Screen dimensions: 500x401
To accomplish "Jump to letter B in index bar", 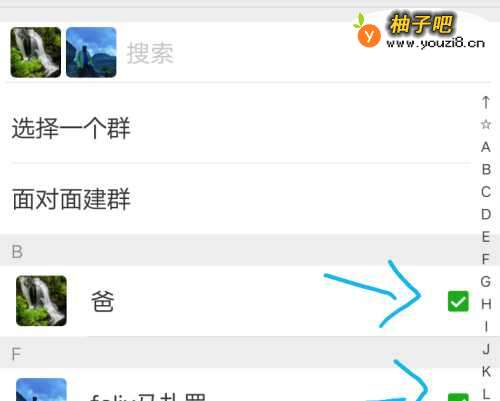I will 486,169.
